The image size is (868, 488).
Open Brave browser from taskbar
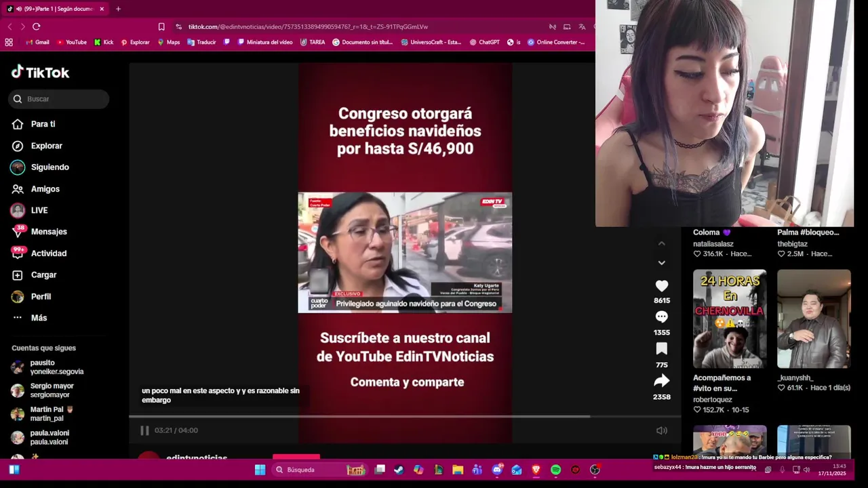tap(536, 470)
